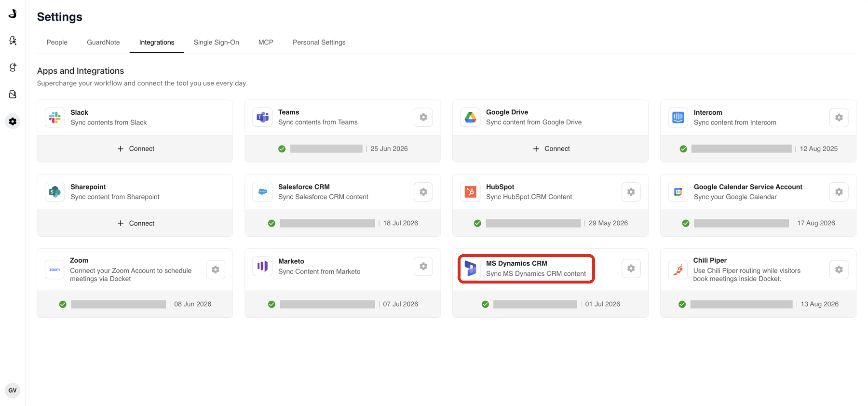
Task: Click 'Sync your Google Calendar' description
Action: [x=735, y=197]
